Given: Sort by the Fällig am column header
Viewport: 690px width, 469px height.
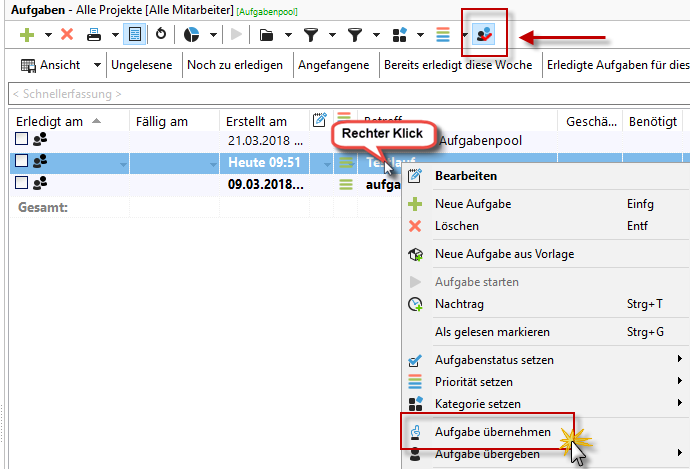Looking at the screenshot, I should (162, 121).
